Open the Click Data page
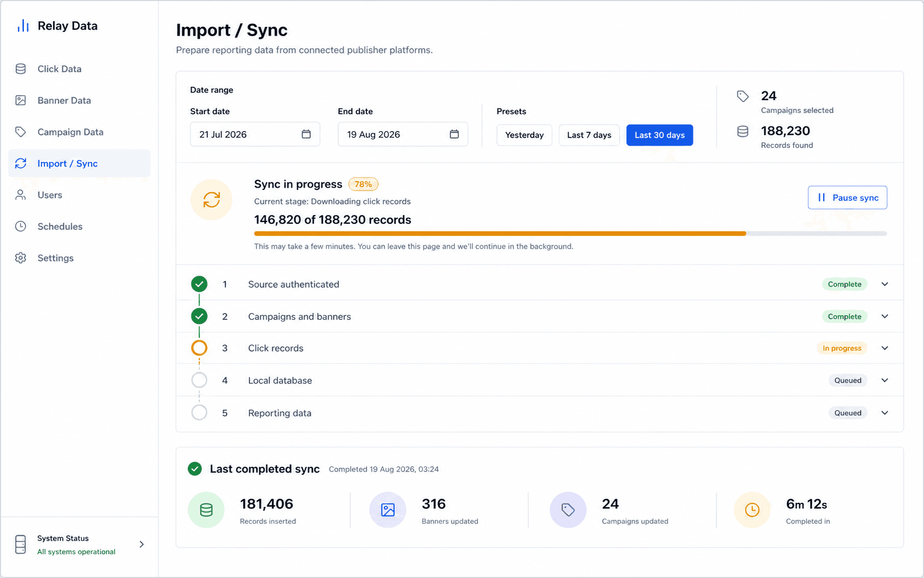Screen dimensions: 924x578 click(79, 69)
